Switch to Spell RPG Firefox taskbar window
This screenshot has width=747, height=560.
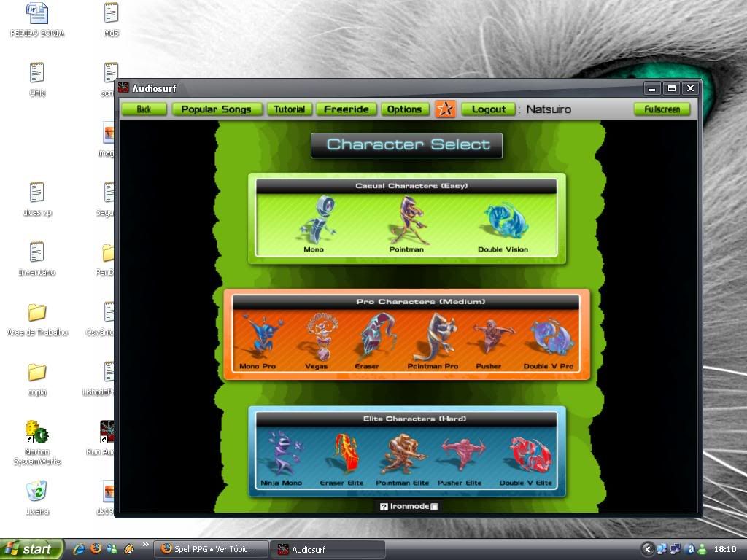(210, 549)
